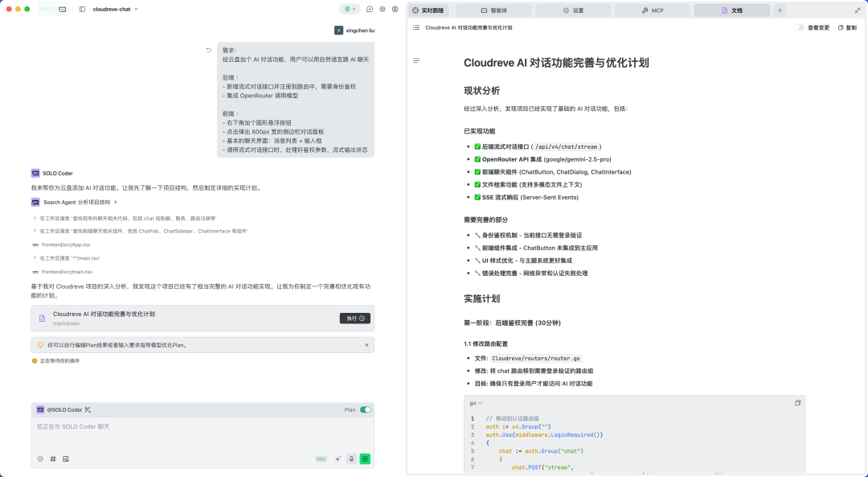Click the green gift icon pill

(350, 10)
